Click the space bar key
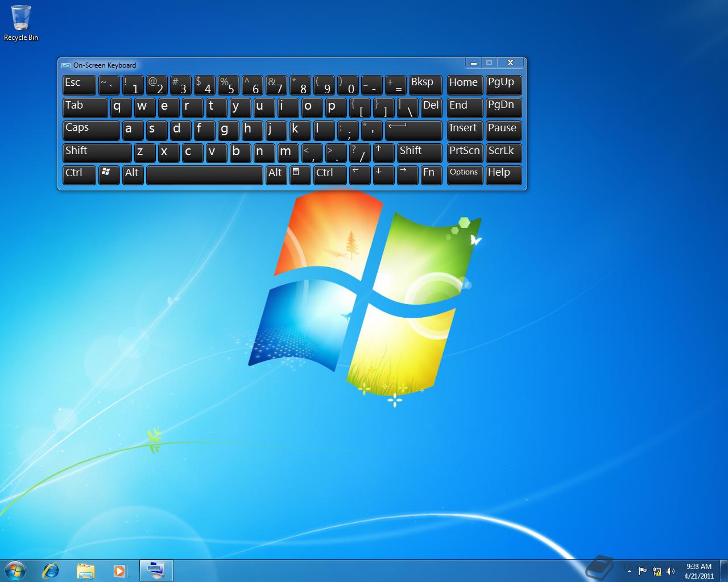Screen dimensions: 728x582 tap(204, 175)
